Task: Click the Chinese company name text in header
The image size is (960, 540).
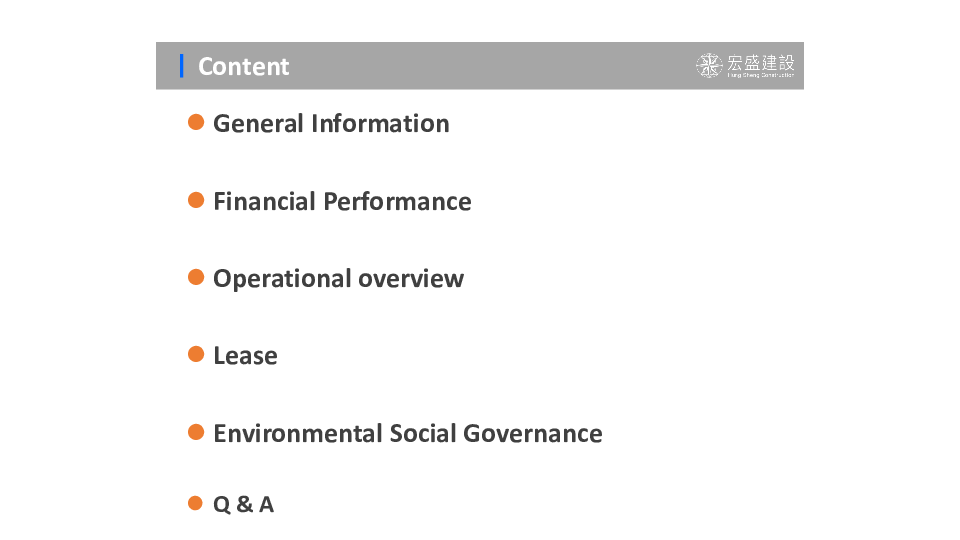Action: [761, 62]
